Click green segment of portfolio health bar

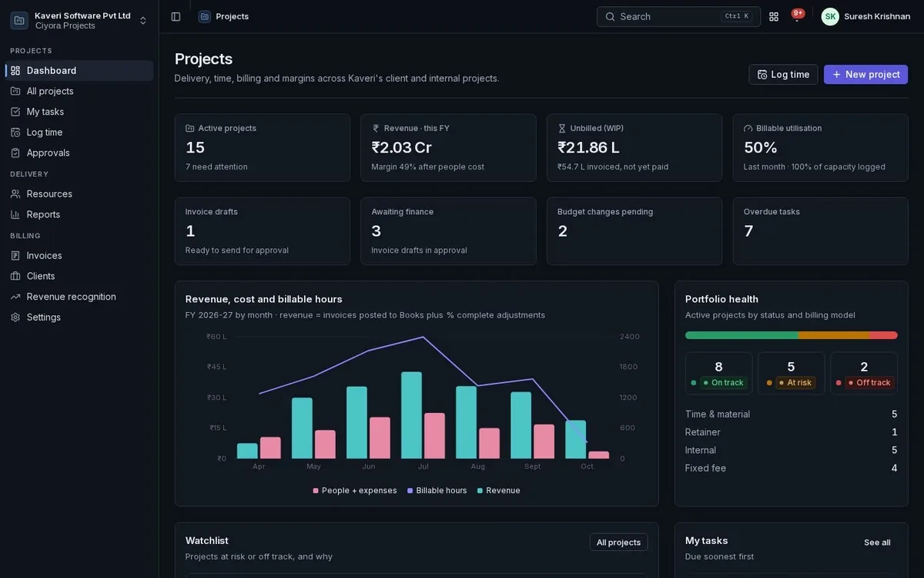742,335
